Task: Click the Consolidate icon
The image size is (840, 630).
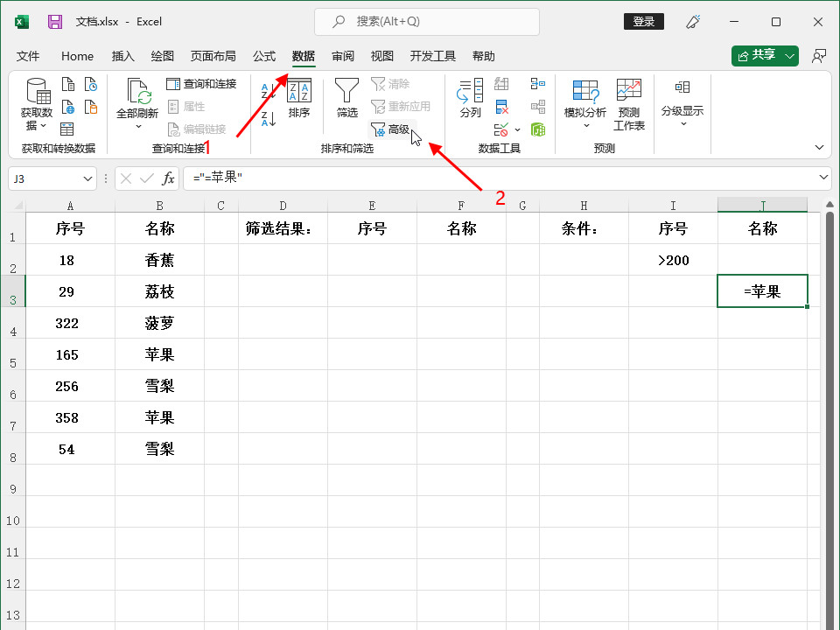Action: click(538, 84)
